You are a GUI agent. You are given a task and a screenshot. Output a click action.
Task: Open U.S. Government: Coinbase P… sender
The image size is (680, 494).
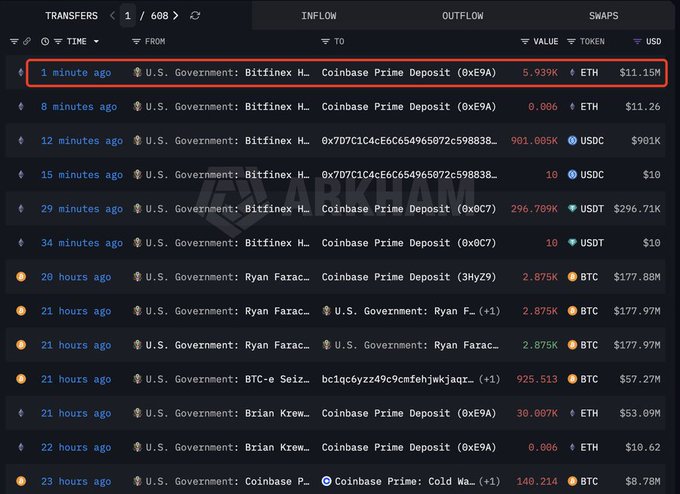[x=227, y=481]
